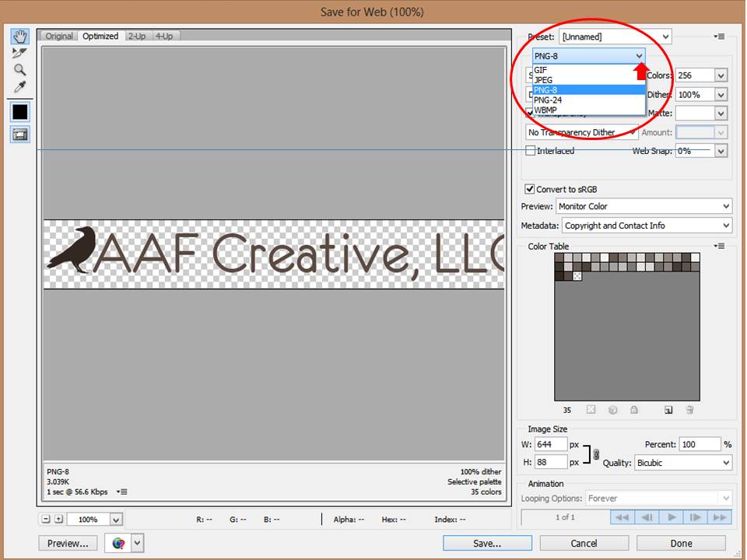Click the zoom out minus button

[x=46, y=519]
